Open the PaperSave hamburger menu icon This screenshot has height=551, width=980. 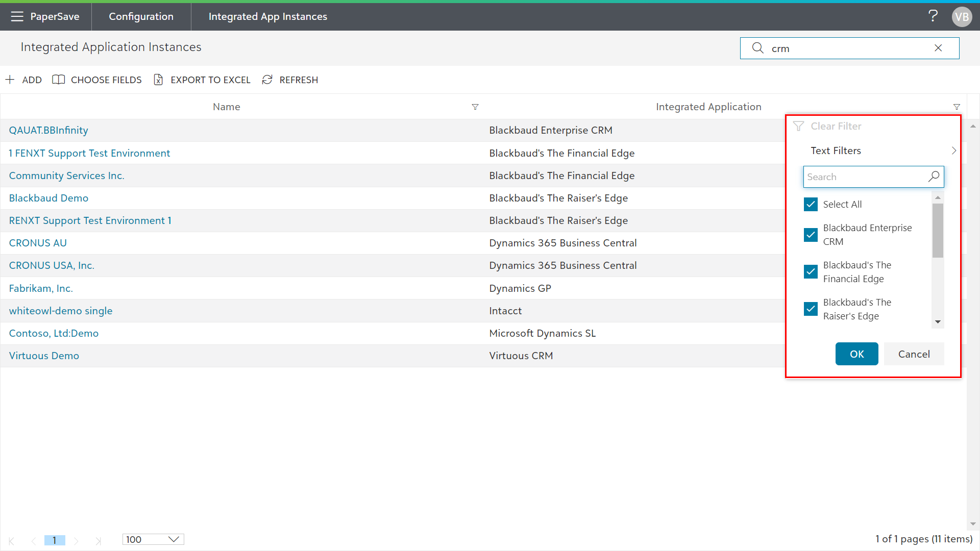pos(17,16)
